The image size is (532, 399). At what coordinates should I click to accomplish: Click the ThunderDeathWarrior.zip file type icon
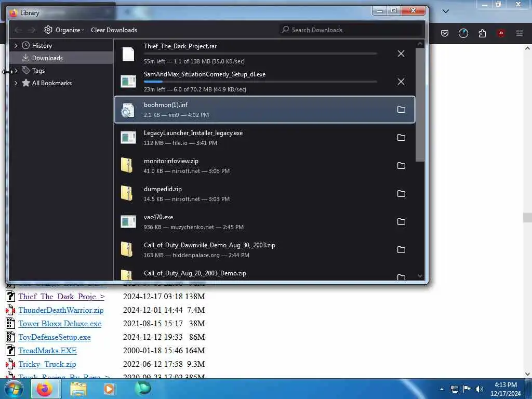[10, 310]
